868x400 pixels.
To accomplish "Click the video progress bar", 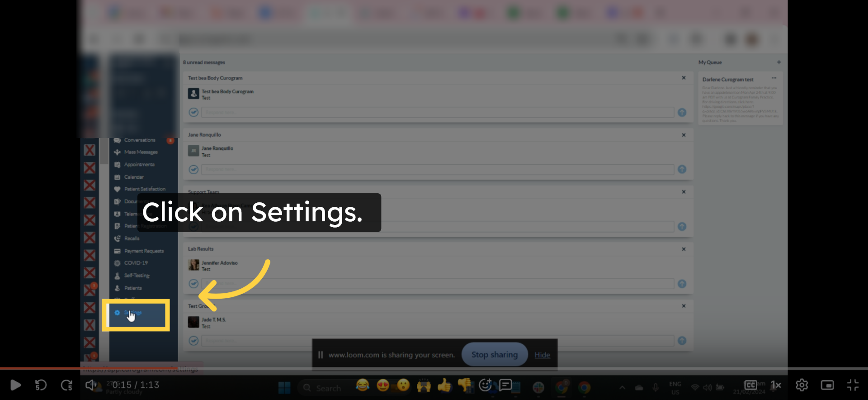I will point(434,368).
